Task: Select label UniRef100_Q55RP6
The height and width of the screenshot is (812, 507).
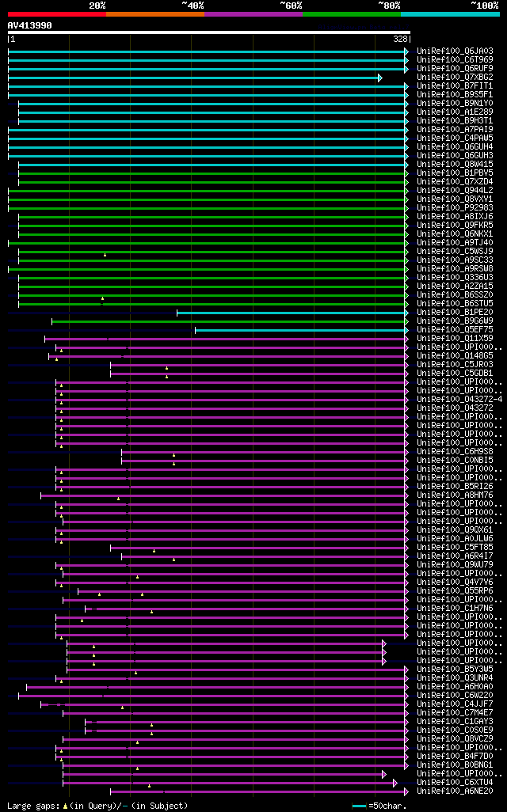Action: 455,591
